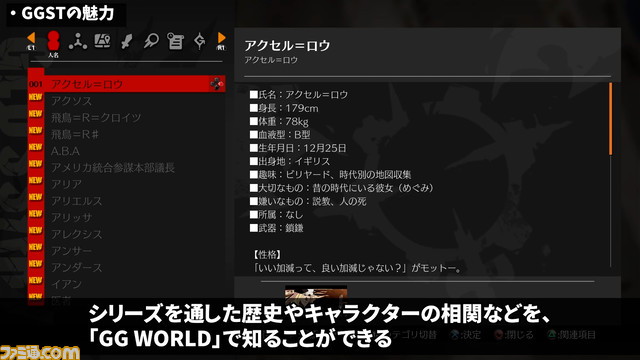Select アメリカ統合参謀本部議長 entry
The width and height of the screenshot is (640, 360).
point(113,168)
